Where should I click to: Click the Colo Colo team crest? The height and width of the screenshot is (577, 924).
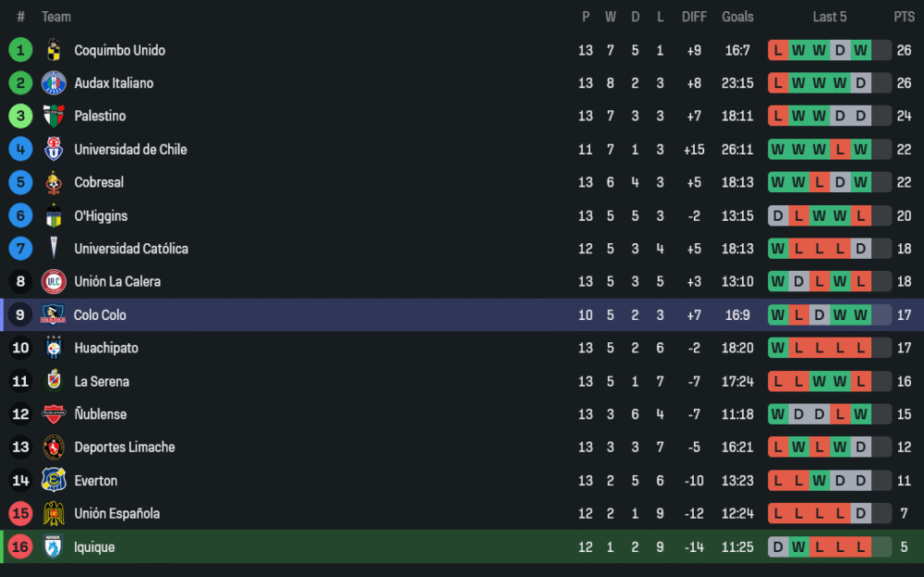[53, 315]
